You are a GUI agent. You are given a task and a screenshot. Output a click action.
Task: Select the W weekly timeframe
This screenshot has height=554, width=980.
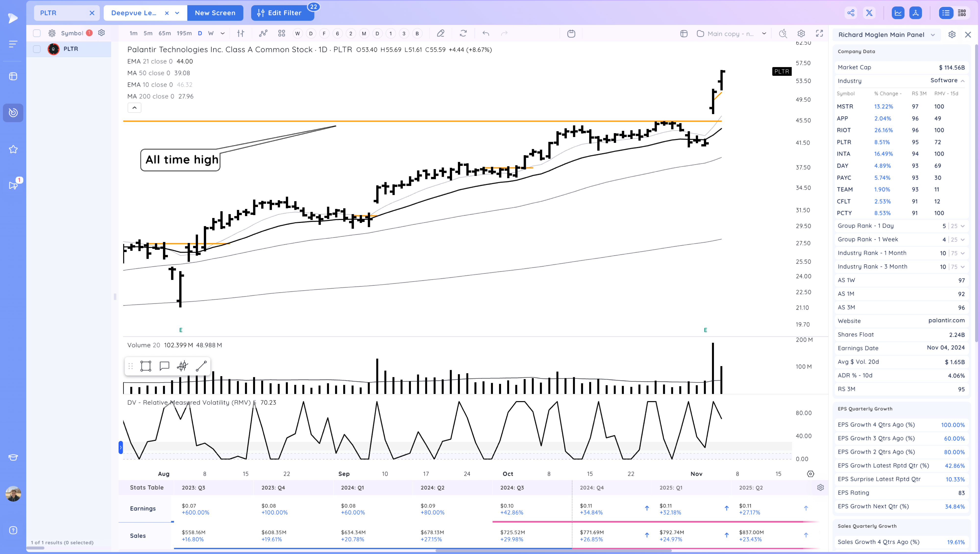coord(210,34)
